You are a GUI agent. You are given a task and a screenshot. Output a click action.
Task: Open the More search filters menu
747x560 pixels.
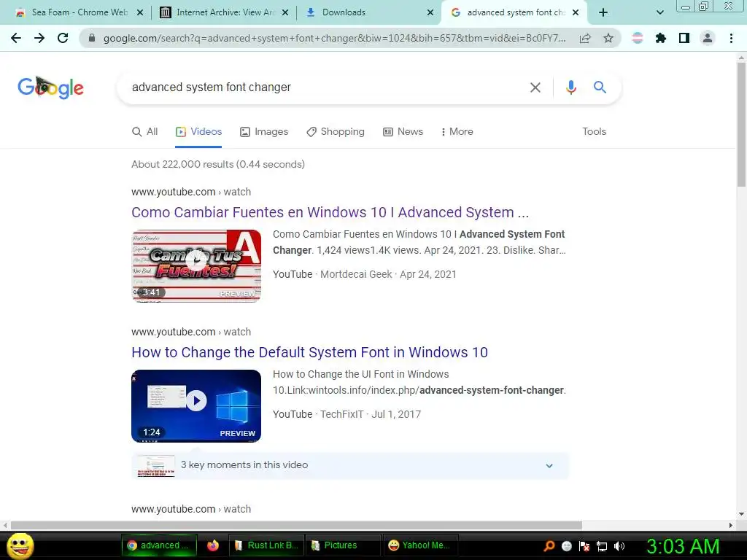(457, 131)
